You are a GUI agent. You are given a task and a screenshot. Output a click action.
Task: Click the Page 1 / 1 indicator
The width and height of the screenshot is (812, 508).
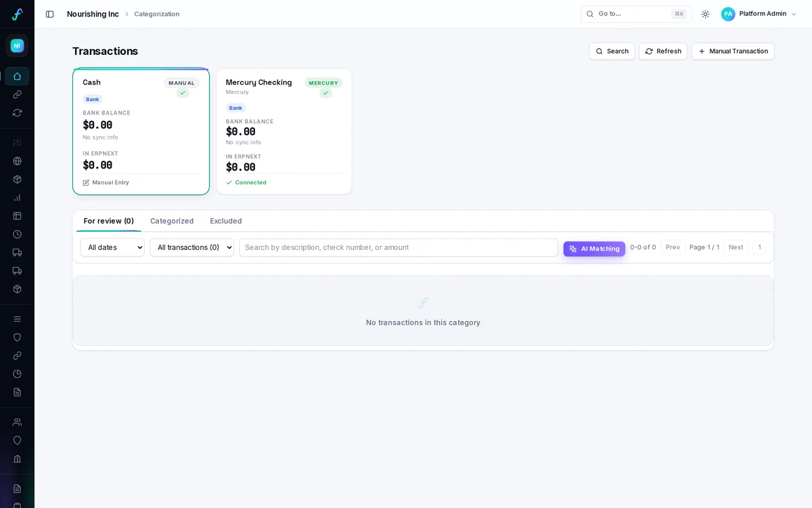[x=704, y=247]
